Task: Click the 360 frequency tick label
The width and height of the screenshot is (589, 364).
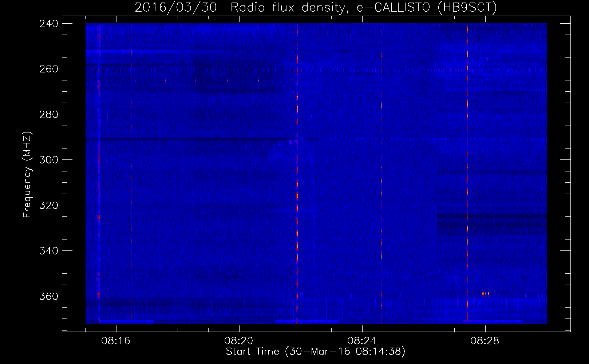Action: tap(49, 296)
